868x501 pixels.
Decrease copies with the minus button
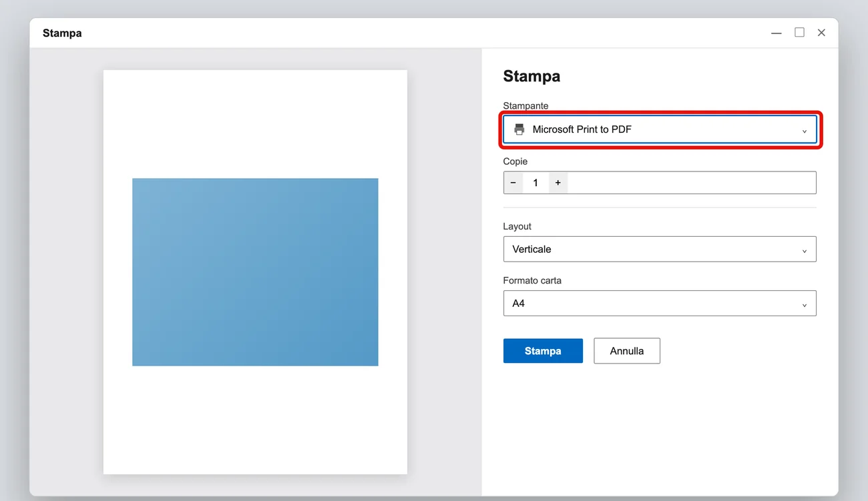tap(513, 183)
